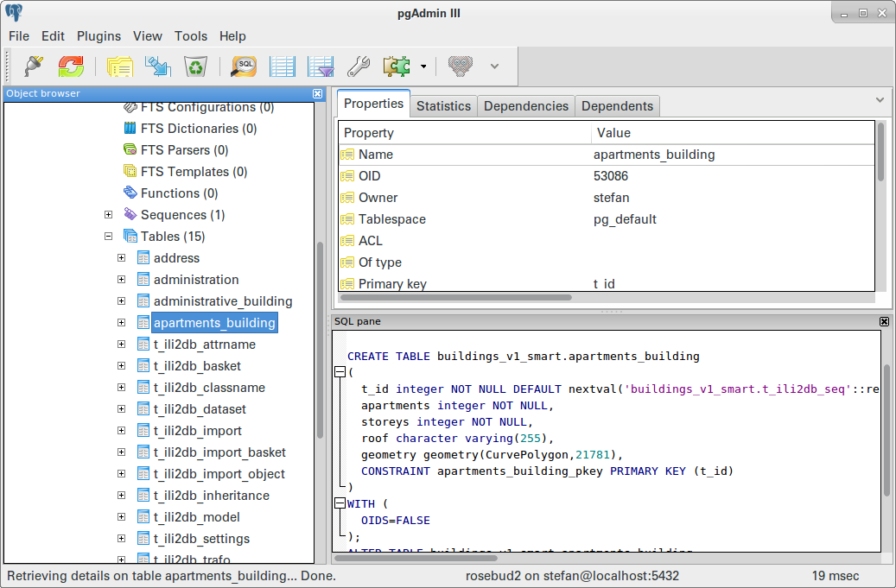Open the Maintenance wrench icon
This screenshot has width=896, height=588.
pyautogui.click(x=359, y=66)
